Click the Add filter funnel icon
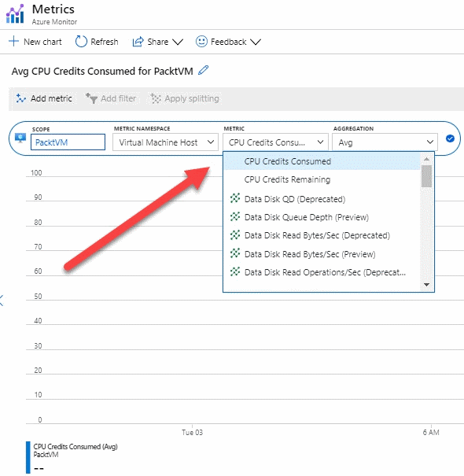Viewport: 464px width, 476px height. coord(91,98)
